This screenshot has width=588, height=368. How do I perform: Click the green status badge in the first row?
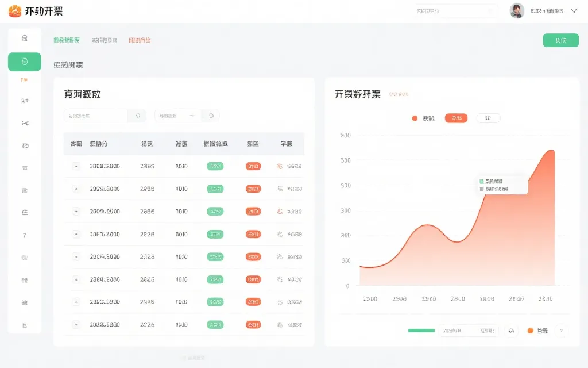(x=215, y=166)
